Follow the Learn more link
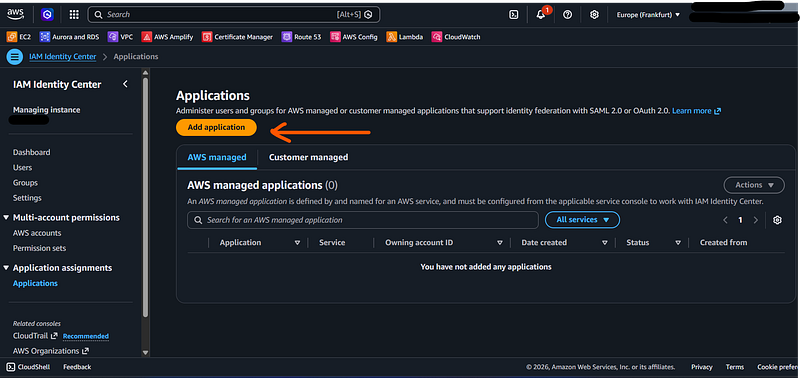 696,111
